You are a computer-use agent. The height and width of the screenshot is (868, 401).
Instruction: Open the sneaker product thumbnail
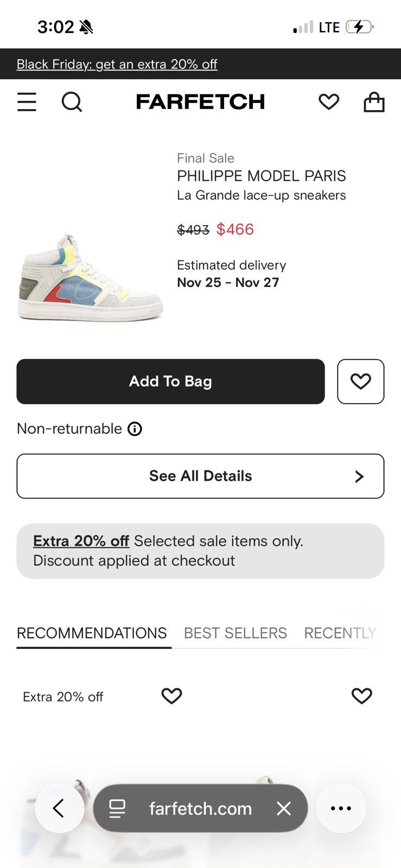(x=90, y=278)
